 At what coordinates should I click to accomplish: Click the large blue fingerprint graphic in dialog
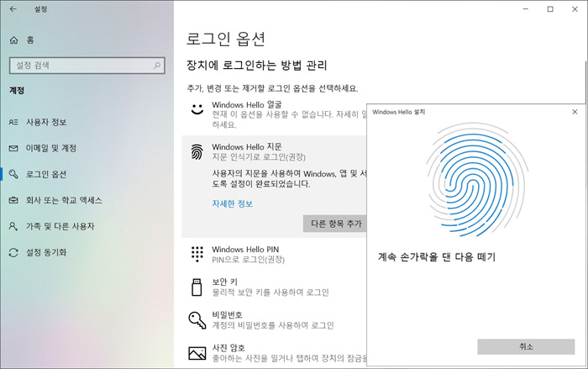[x=477, y=181]
